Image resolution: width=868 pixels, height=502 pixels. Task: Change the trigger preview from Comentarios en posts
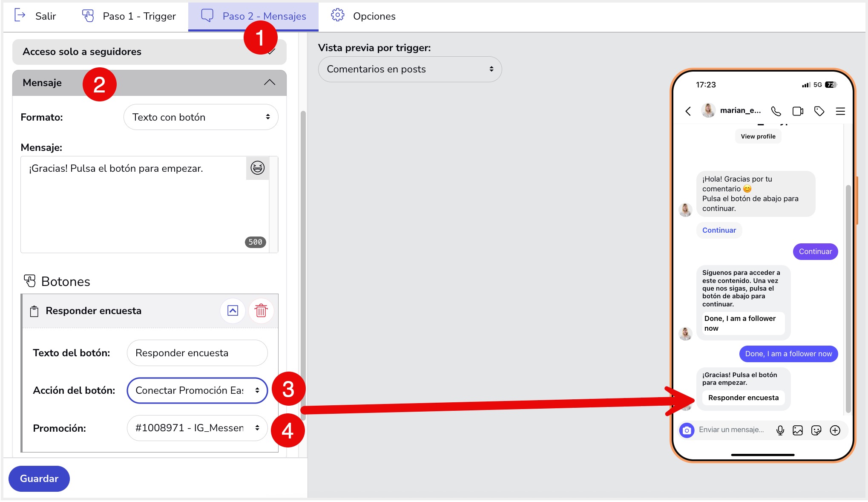coord(409,69)
